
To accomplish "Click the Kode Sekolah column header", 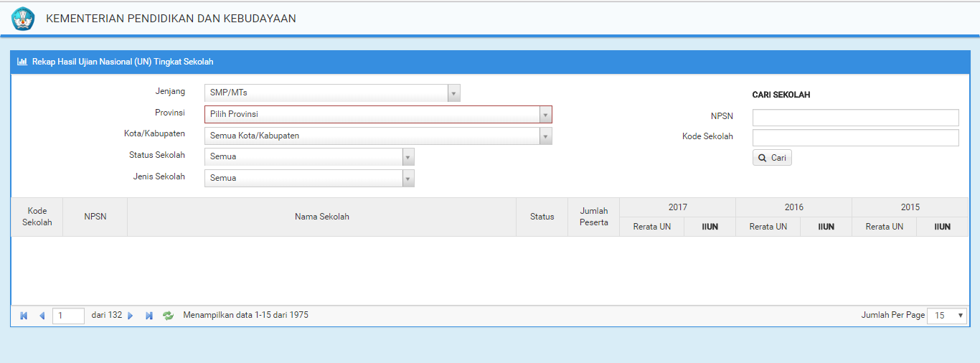I will [x=37, y=217].
